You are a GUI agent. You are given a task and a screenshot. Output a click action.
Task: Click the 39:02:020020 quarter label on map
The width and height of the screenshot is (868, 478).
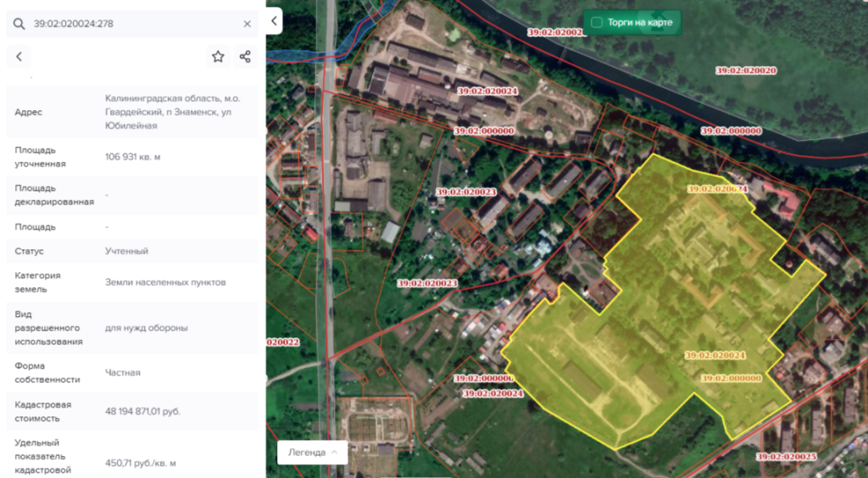point(746,70)
